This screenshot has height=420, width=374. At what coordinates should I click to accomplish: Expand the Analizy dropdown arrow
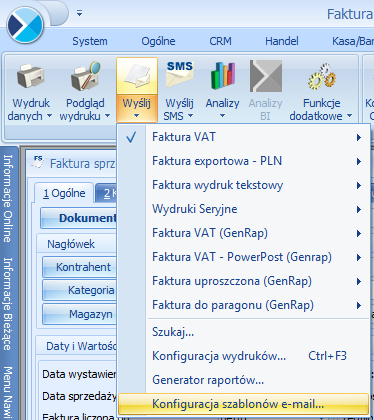click(222, 116)
